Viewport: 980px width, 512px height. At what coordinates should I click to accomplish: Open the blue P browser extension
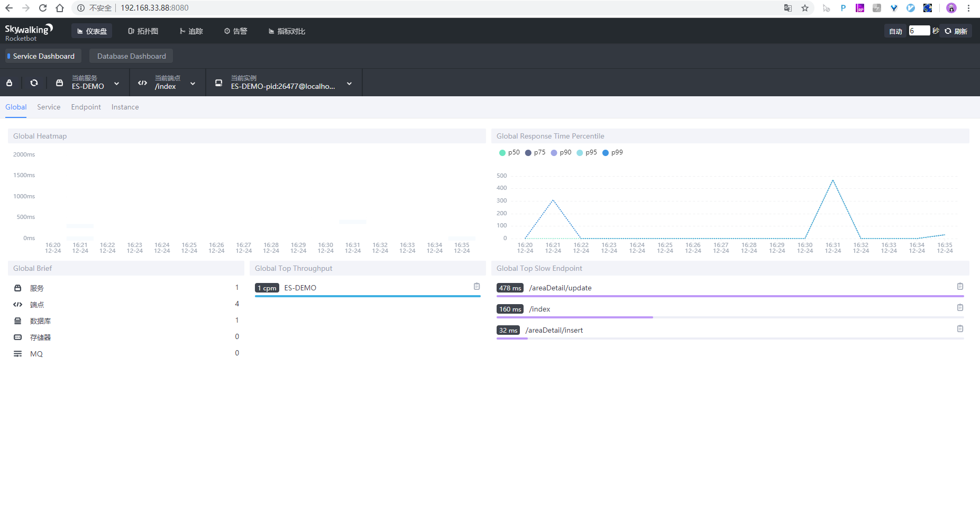843,8
